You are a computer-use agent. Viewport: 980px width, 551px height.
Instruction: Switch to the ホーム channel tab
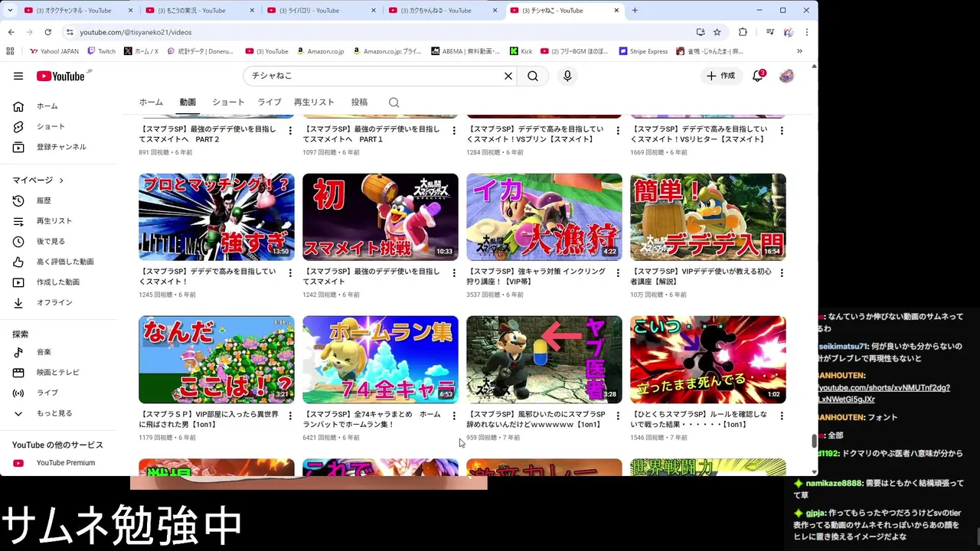click(x=151, y=103)
